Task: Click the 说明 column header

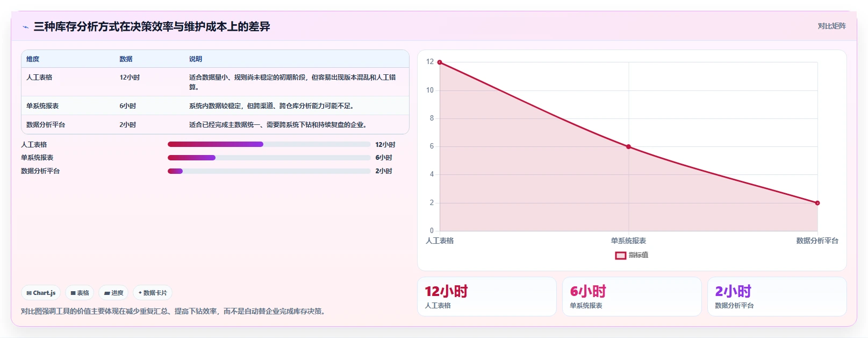Action: (196, 59)
